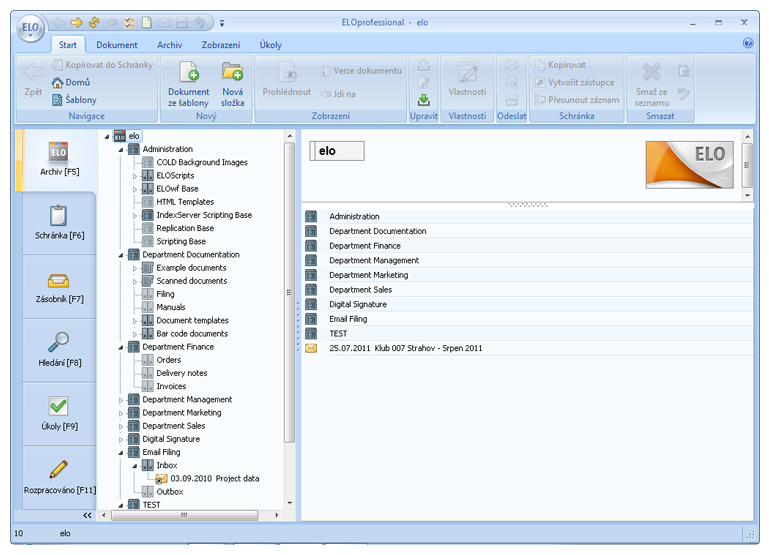This screenshot has width=769, height=555.
Task: Click the refresh arrows icon in quick access toolbar
Action: click(x=94, y=23)
